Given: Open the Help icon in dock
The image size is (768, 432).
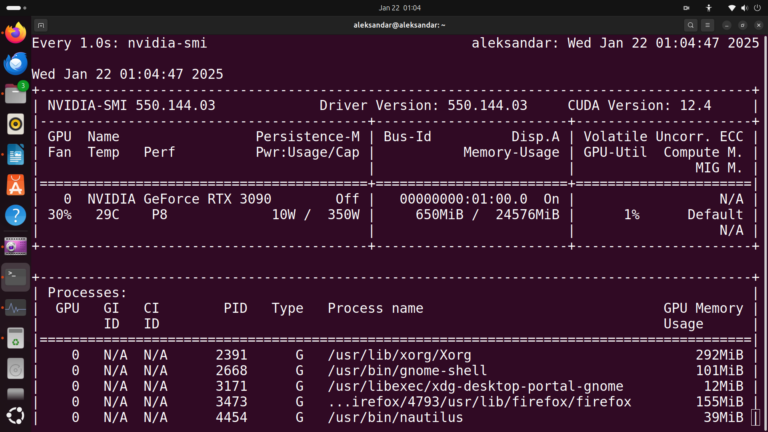Looking at the screenshot, I should click(x=16, y=216).
